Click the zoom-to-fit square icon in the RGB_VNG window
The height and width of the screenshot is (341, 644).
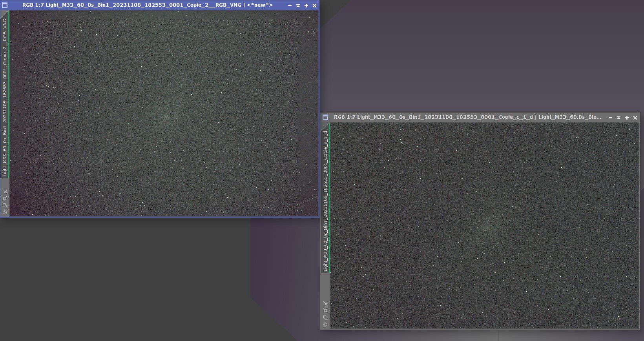pyautogui.click(x=5, y=198)
